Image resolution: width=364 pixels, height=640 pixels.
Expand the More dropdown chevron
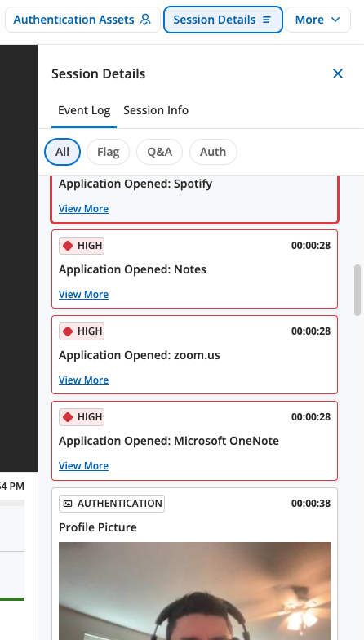(335, 20)
